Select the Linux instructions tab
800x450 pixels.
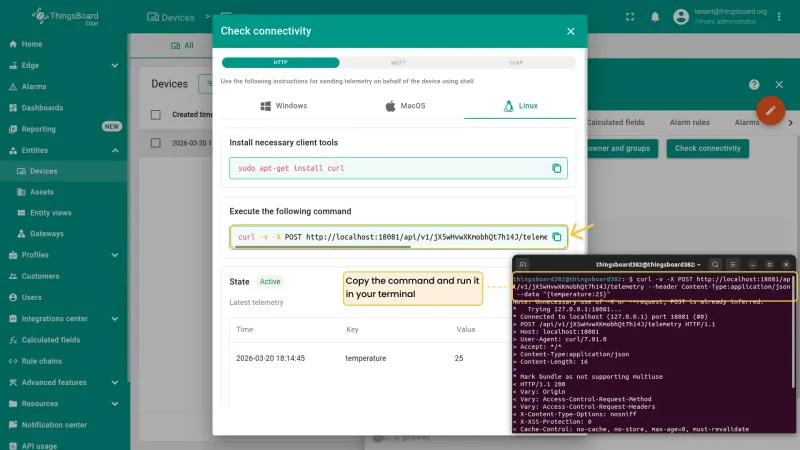[520, 106]
